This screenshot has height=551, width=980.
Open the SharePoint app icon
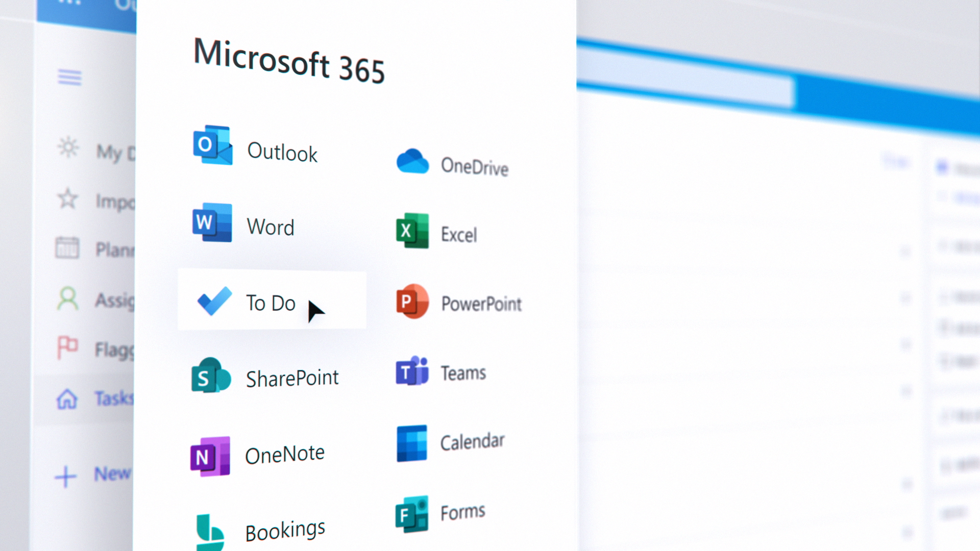[211, 375]
